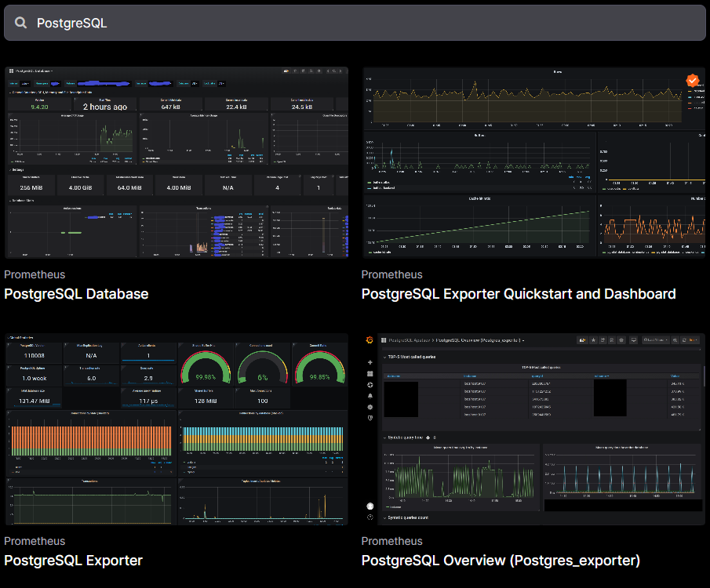Viewport: 710px width, 588px height.
Task: Expand the Statistic queries count row
Action: [x=384, y=518]
